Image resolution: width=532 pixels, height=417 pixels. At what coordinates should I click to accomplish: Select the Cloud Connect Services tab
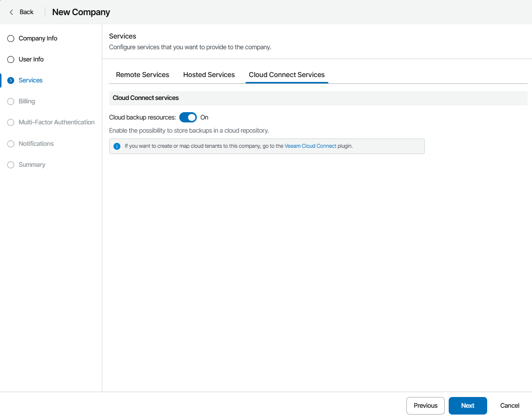(286, 75)
